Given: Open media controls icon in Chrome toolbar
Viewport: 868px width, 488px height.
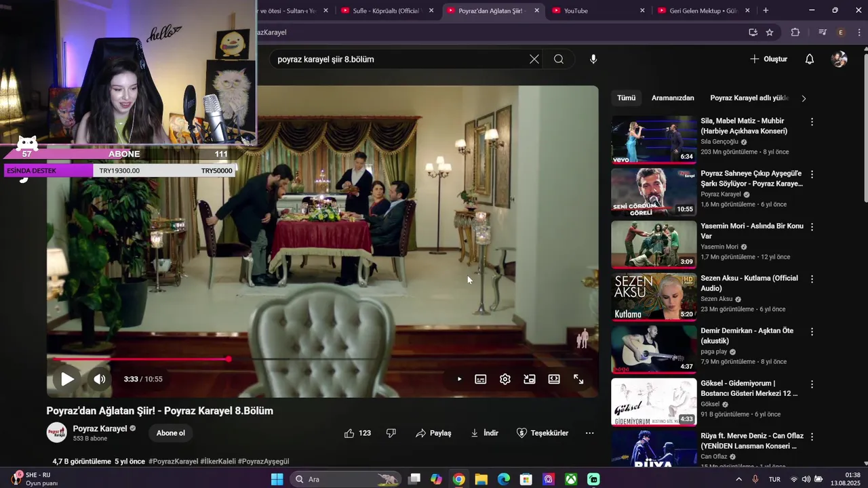Looking at the screenshot, I should [823, 33].
